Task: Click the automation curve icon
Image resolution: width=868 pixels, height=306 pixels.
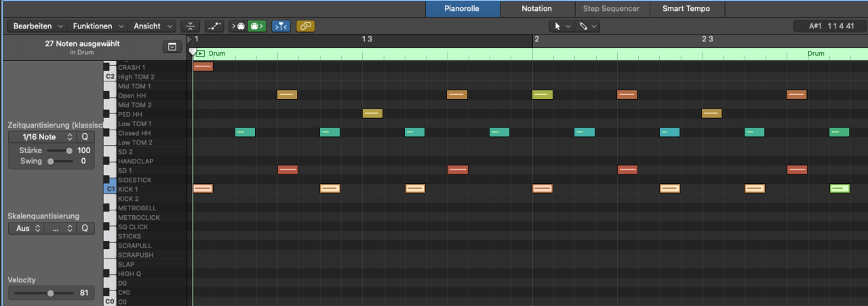Action: (x=214, y=26)
